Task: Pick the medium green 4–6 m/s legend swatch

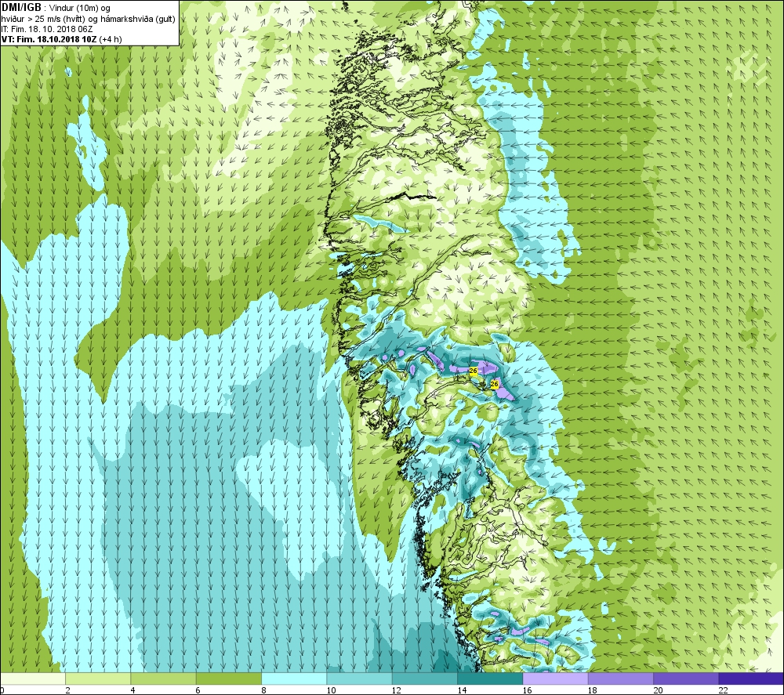Action: pyautogui.click(x=164, y=679)
